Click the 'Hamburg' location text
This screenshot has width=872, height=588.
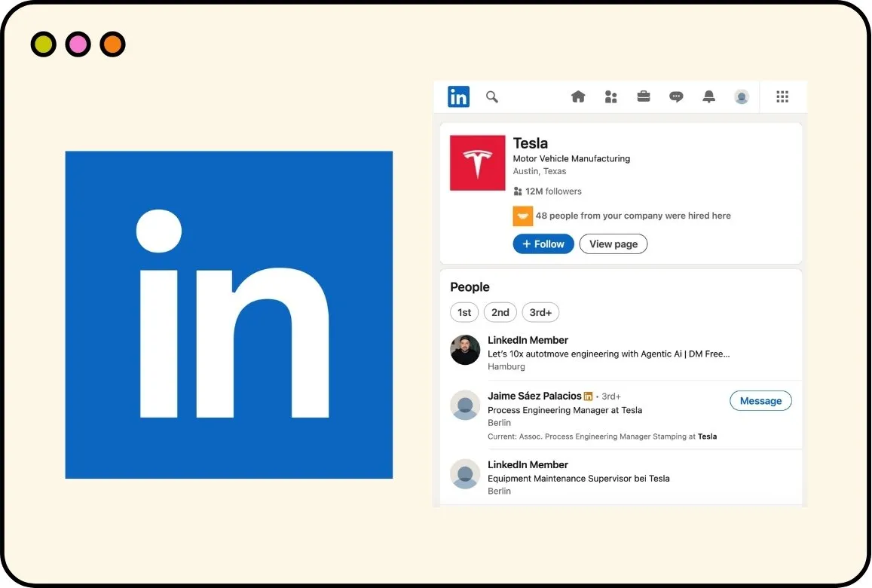pyautogui.click(x=506, y=366)
